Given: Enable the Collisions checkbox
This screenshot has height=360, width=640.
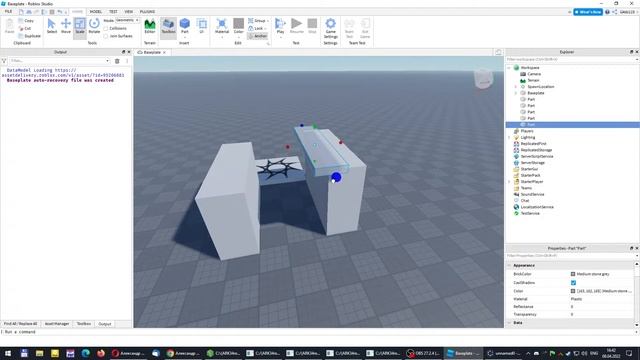Looking at the screenshot, I should 106,28.
